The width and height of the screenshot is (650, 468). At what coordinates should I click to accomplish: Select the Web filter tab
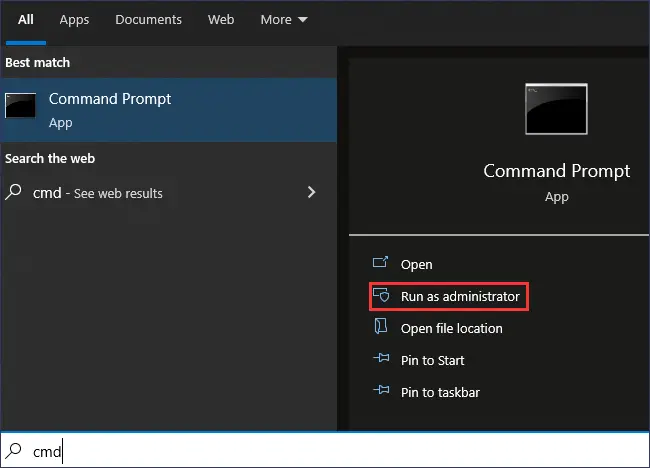point(221,20)
